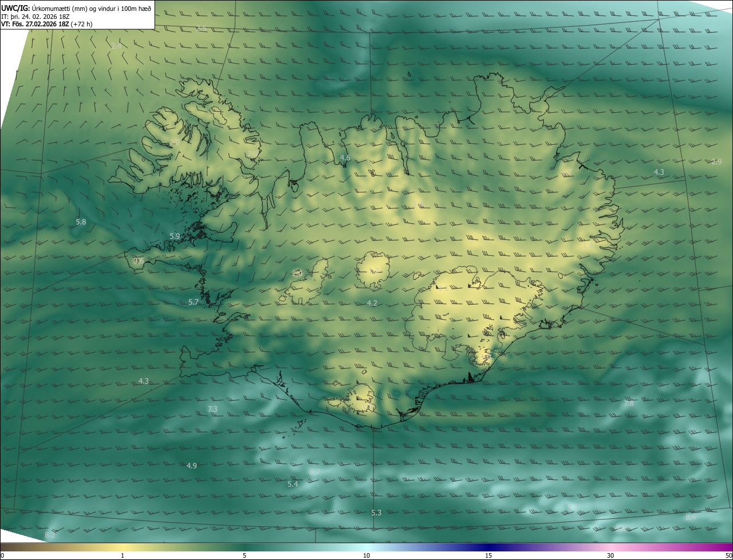The image size is (733, 560).
Task: Click the 5.4 precipitation value label
Action: [293, 484]
